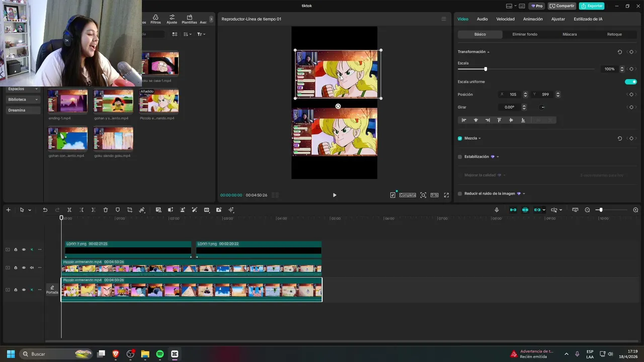Image resolution: width=644 pixels, height=362 pixels.
Task: Open the media filter funnel dropdown
Action: coord(201,34)
